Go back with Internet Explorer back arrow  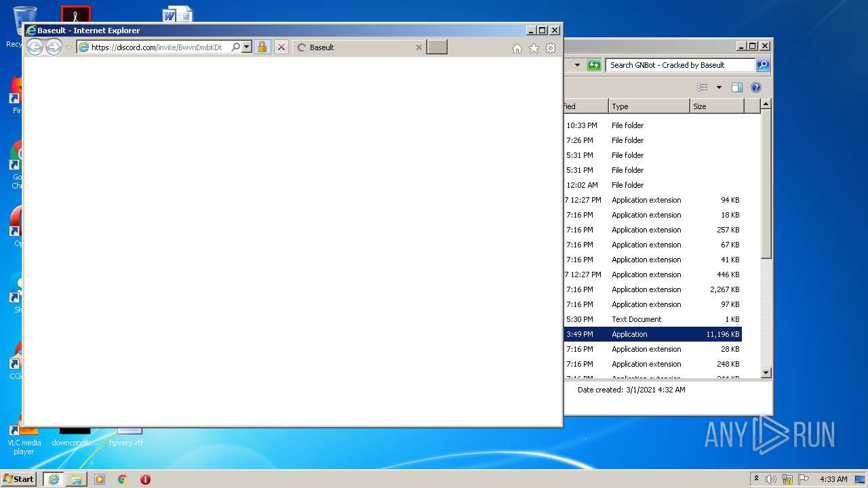(x=35, y=47)
